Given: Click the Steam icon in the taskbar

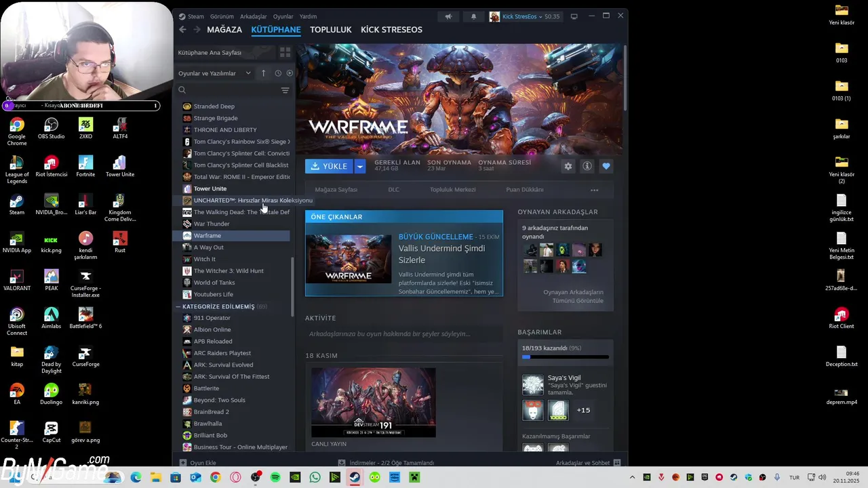Looking at the screenshot, I should click(355, 477).
